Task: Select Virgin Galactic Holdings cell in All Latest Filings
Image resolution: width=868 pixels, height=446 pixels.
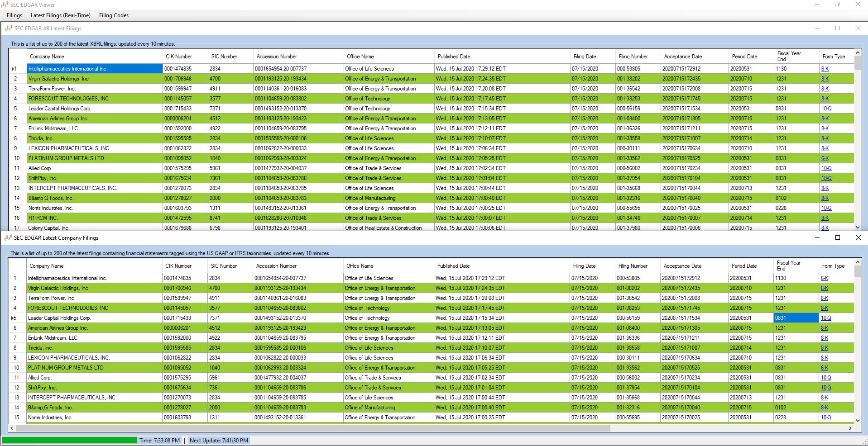Action: [x=95, y=79]
